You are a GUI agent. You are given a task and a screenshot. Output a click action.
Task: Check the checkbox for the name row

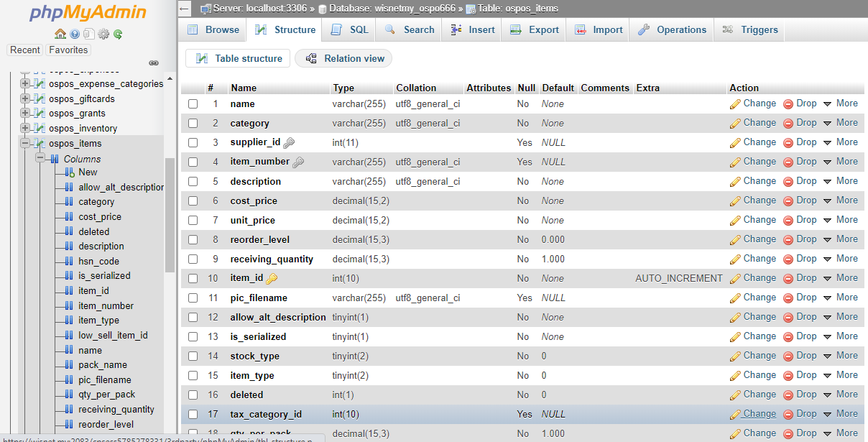click(x=193, y=103)
